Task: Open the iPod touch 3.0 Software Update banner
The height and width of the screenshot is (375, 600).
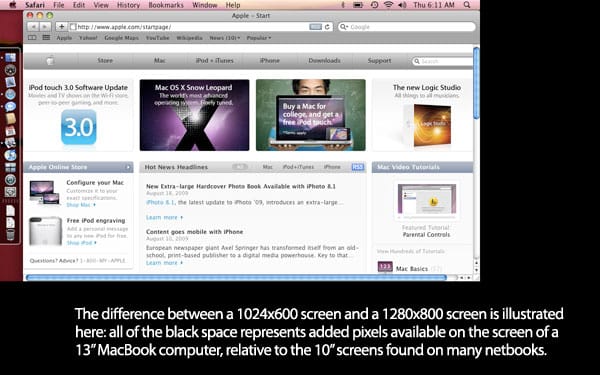Action: (78, 115)
